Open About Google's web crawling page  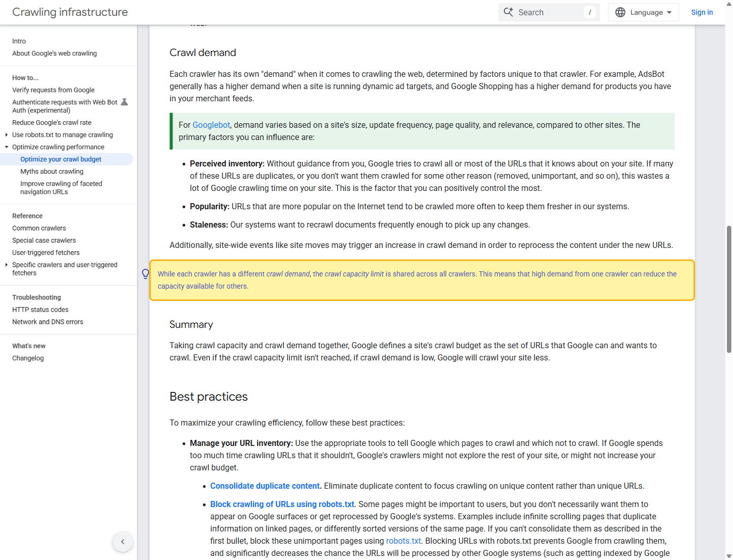[54, 53]
